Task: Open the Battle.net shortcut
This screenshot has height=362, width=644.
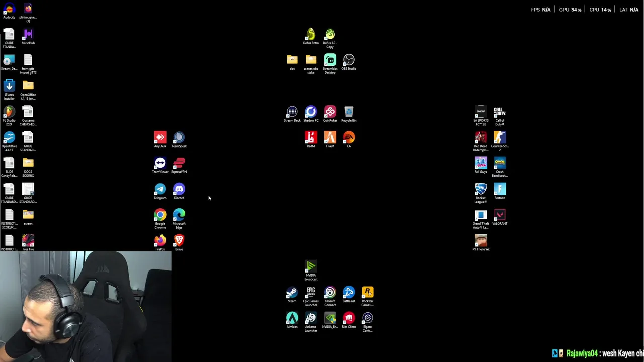Action: 349,295
